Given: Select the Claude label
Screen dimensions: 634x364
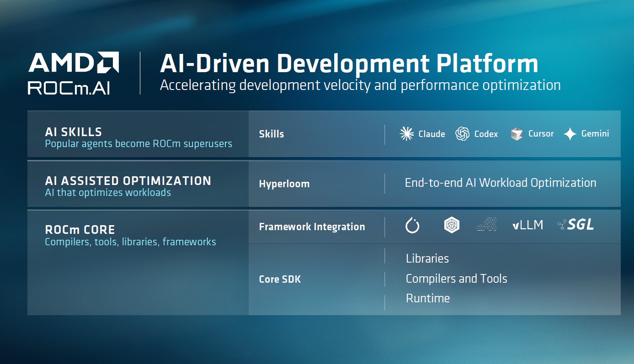Looking at the screenshot, I should pos(432,134).
